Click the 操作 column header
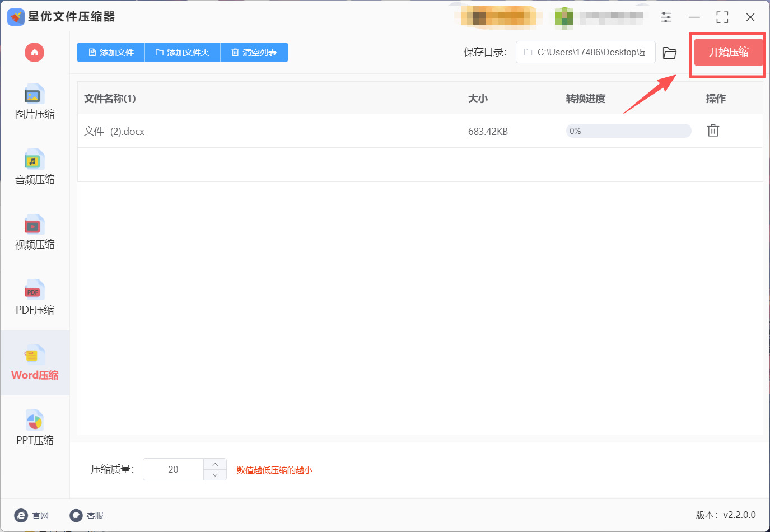This screenshot has height=532, width=770. [716, 99]
